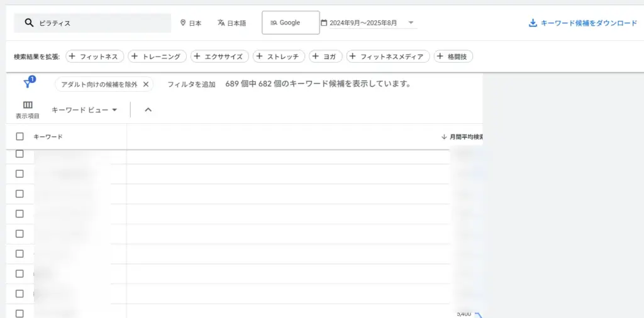Click the location pin icon for 日本
This screenshot has height=318, width=644.
(183, 23)
